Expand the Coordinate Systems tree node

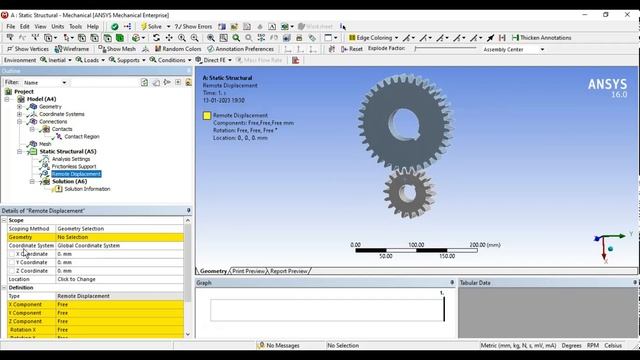click(x=20, y=114)
